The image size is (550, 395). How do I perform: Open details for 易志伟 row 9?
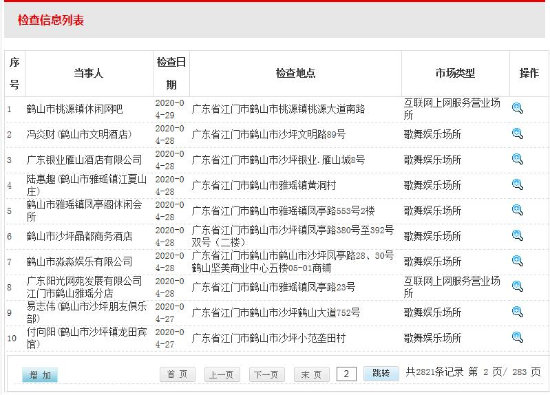point(517,312)
